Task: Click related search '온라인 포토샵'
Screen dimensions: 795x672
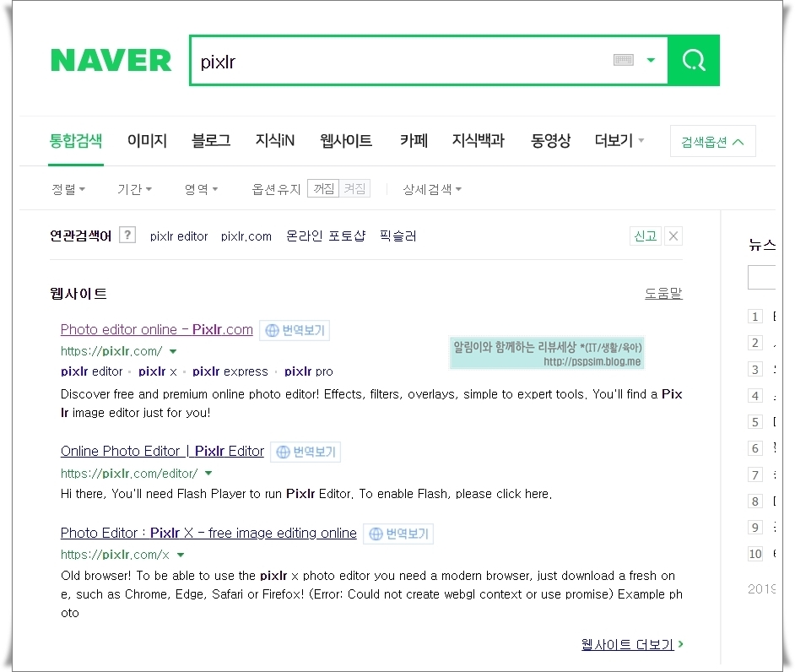Action: click(326, 236)
